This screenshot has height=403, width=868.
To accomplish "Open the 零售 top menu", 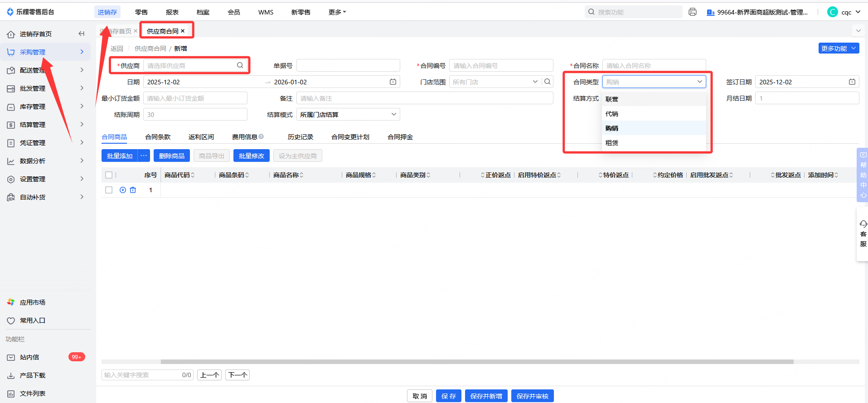I will coord(141,12).
